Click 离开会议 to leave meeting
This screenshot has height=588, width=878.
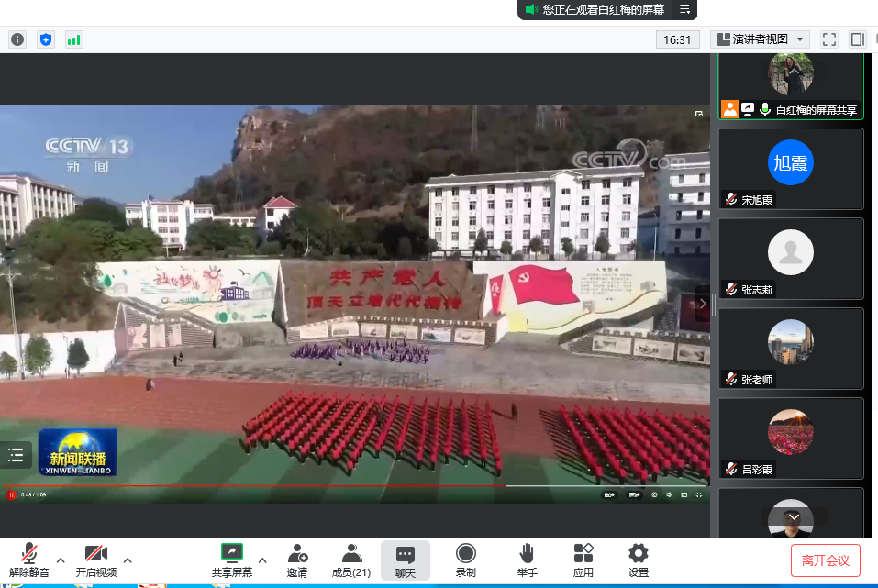coord(826,560)
